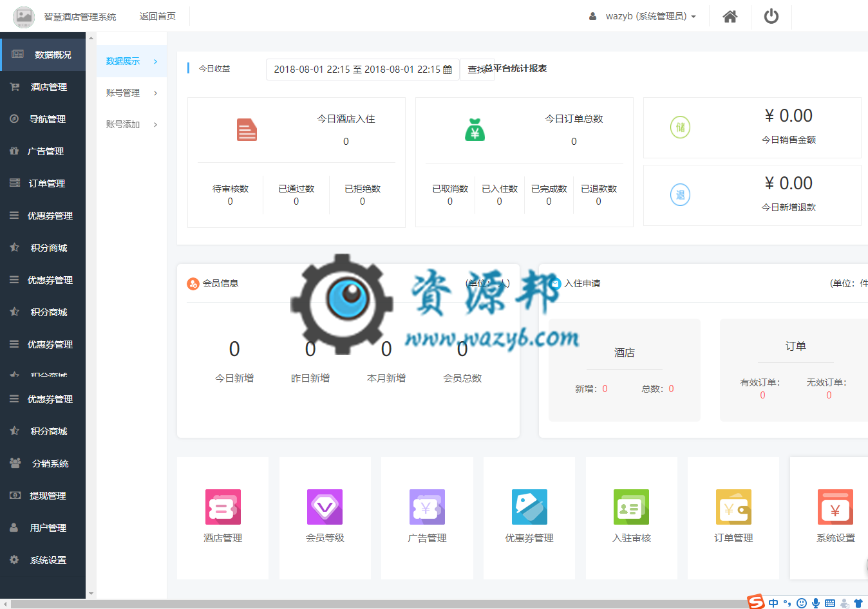868x609 pixels.
Task: Click the horizontal scrollbar at page bottom
Action: point(379,604)
